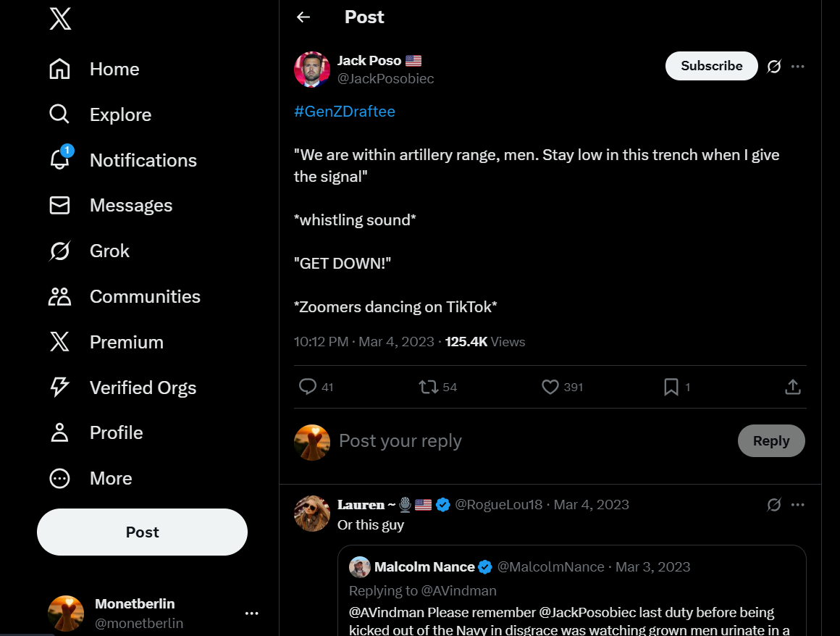Go back using the arrow icon
The height and width of the screenshot is (636, 840).
coord(303,17)
